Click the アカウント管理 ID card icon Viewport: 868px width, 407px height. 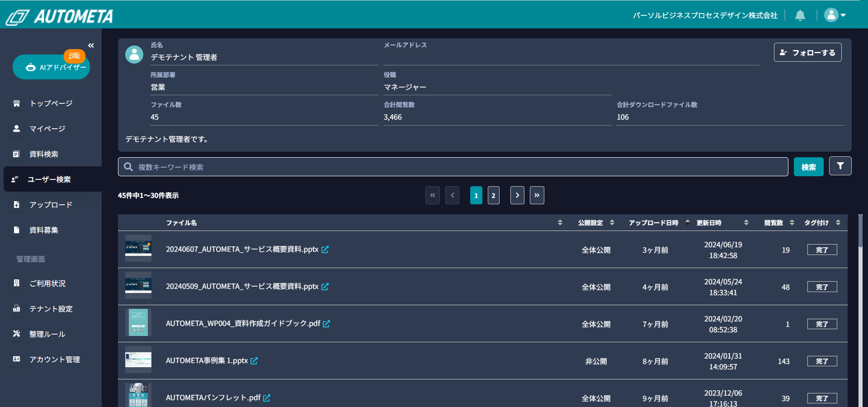click(17, 359)
